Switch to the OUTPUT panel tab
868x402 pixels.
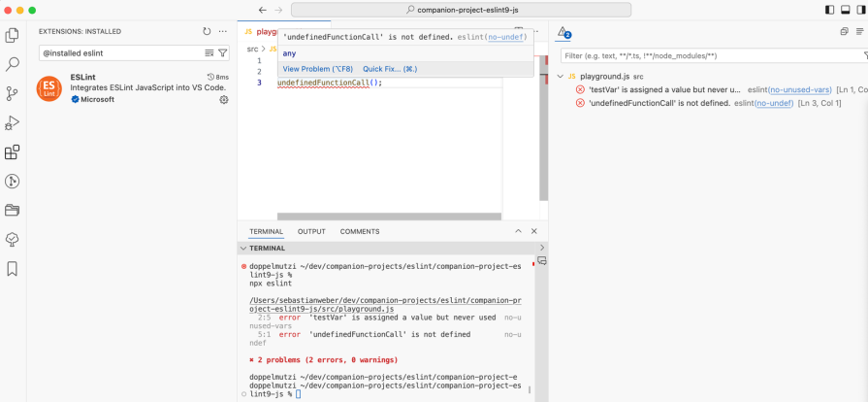click(x=311, y=231)
